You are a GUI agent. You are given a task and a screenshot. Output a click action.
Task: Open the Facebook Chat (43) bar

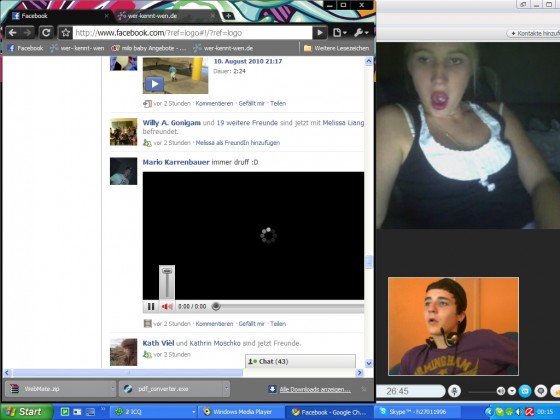click(300, 361)
